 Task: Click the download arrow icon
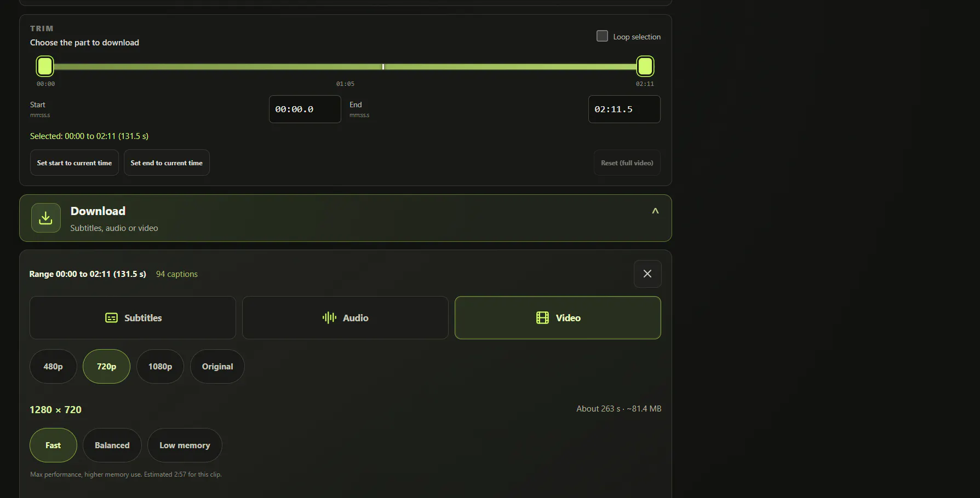[x=46, y=218]
